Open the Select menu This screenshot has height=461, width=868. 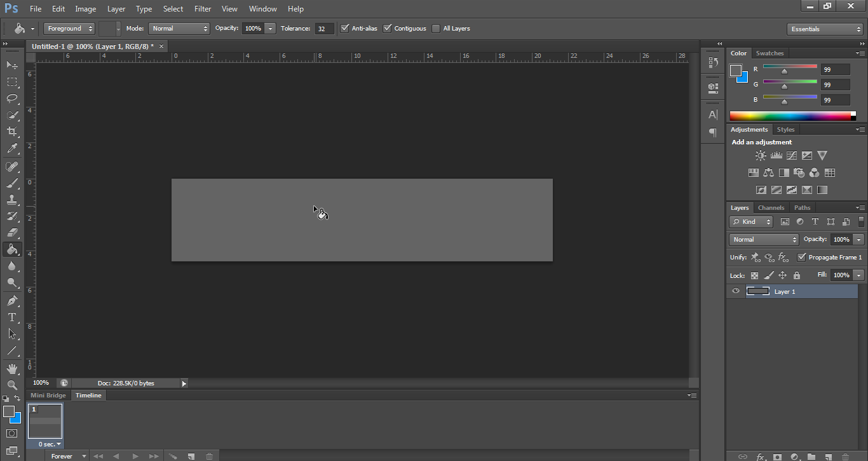pos(173,9)
